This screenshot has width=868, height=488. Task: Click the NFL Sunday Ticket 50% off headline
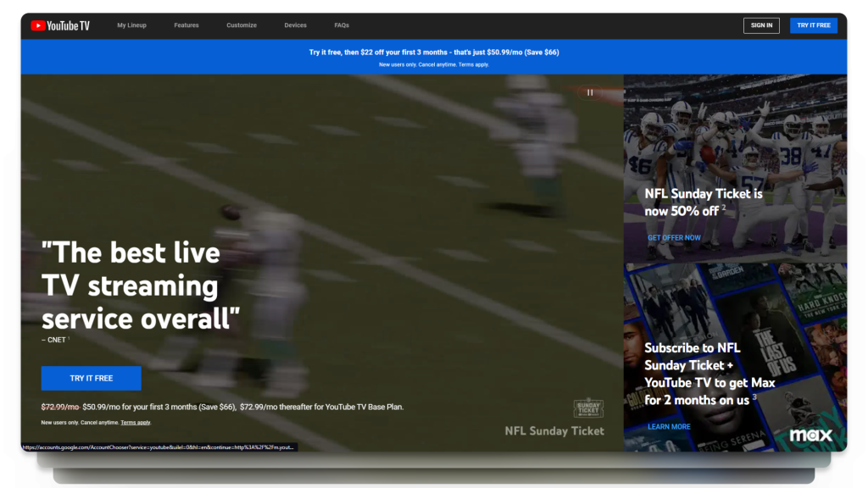[x=703, y=202]
